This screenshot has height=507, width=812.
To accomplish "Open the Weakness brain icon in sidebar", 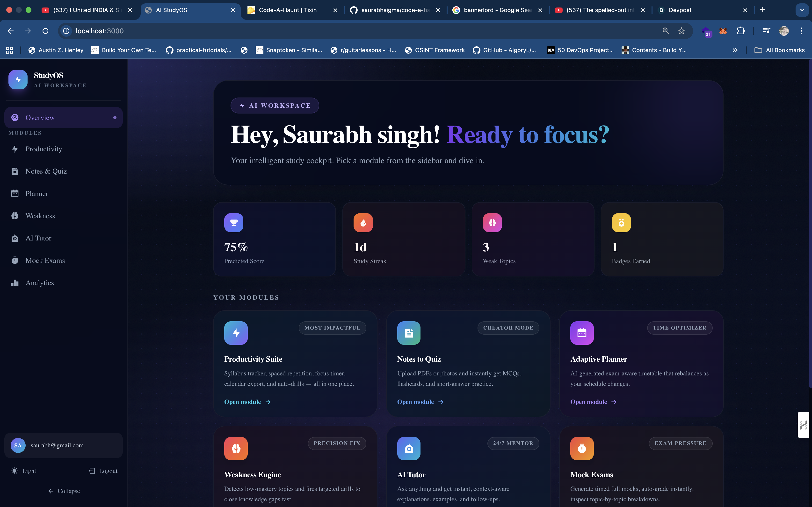I will (x=15, y=216).
